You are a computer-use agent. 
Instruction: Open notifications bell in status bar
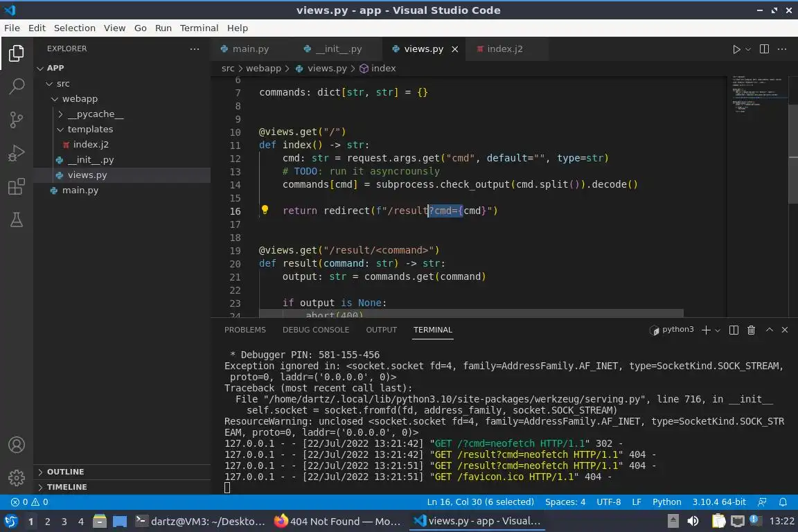point(783,502)
